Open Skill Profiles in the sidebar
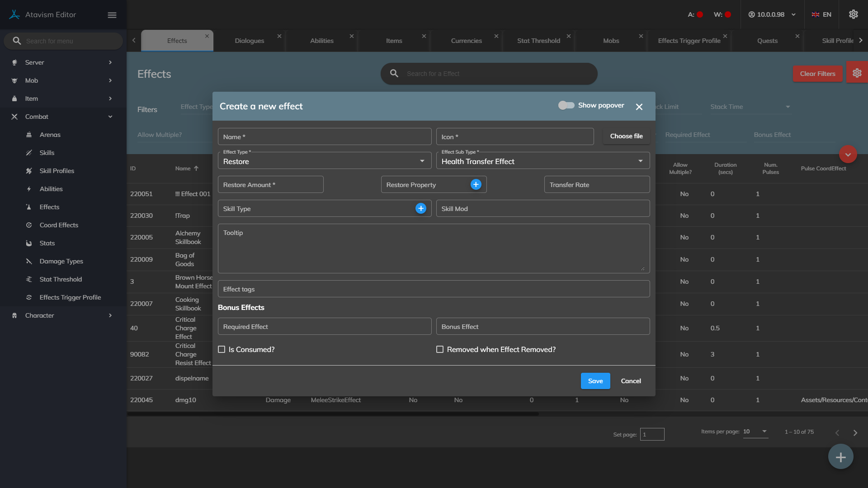 pos(57,171)
